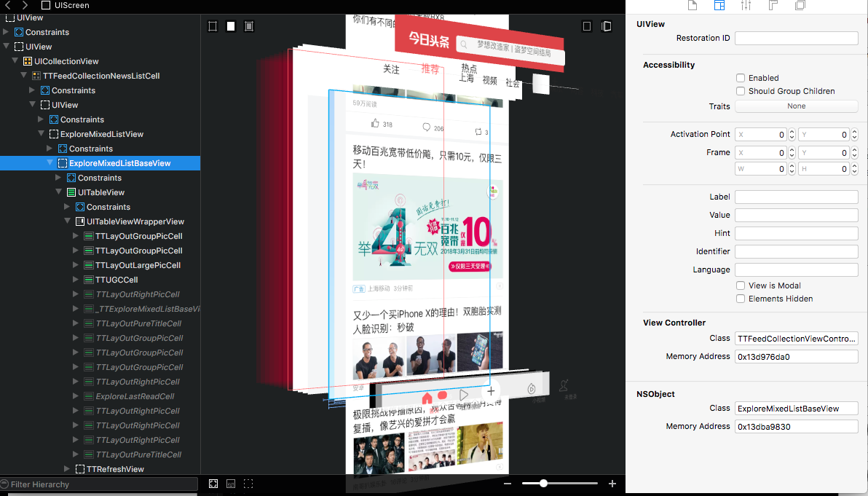Screen dimensions: 868x496
Task: Click the accessibility Label field
Action: coord(796,197)
